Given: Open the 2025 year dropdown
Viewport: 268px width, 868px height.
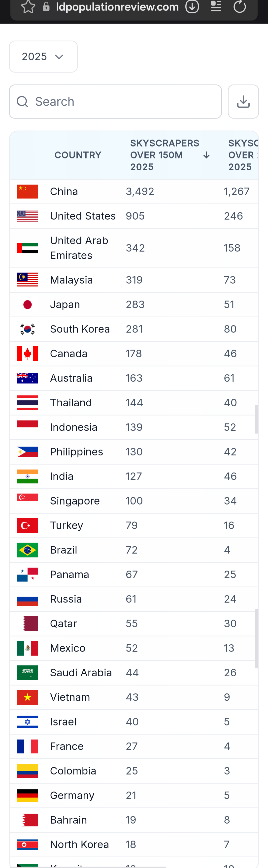Looking at the screenshot, I should click(43, 57).
